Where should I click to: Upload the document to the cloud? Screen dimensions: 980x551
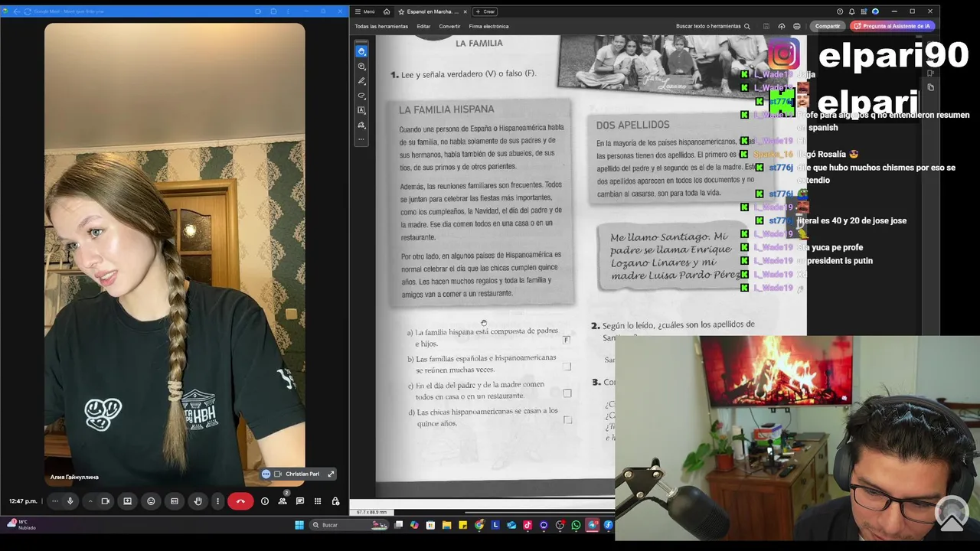tap(781, 26)
